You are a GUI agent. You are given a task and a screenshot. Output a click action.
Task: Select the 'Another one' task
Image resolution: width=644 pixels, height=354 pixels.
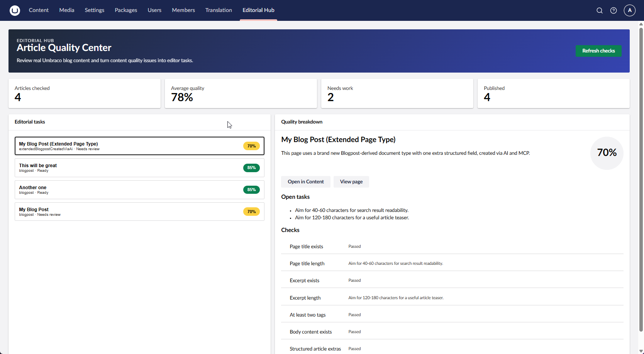pos(139,190)
